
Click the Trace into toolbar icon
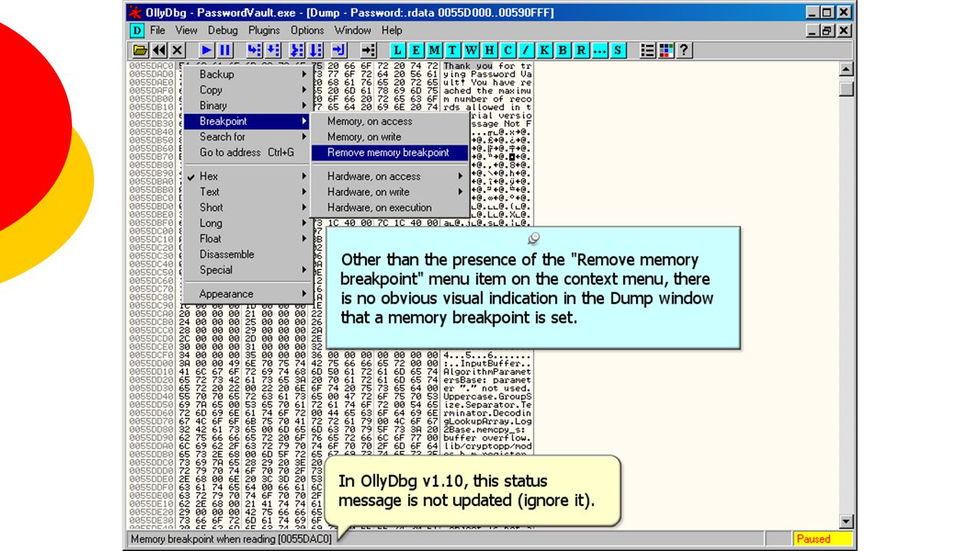[x=297, y=51]
